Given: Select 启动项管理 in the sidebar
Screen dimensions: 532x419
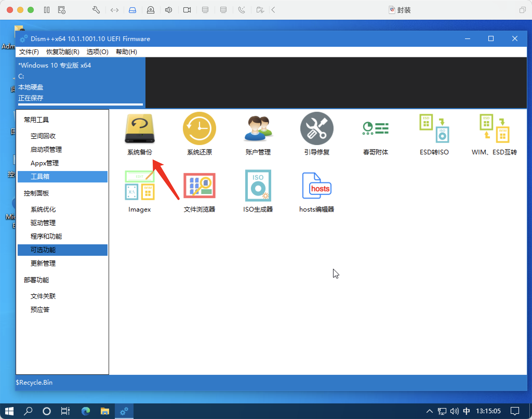Looking at the screenshot, I should [46, 149].
